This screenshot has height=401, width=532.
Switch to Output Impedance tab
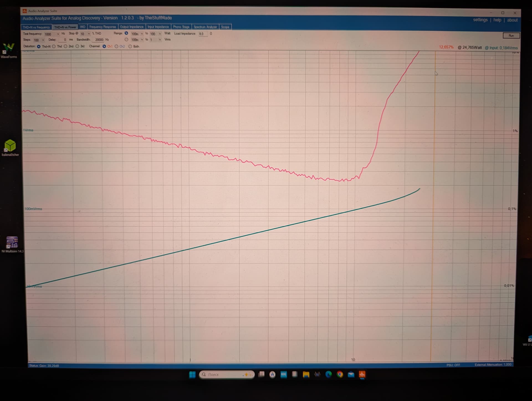coord(132,27)
